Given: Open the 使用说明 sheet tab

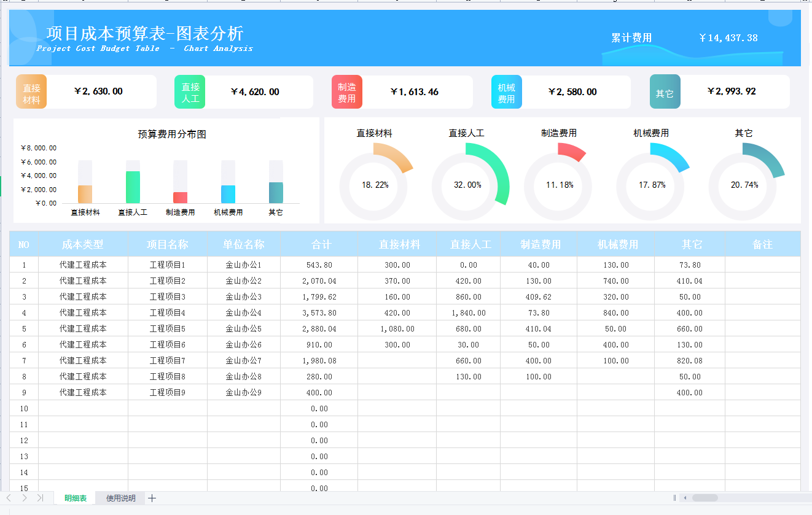Looking at the screenshot, I should pyautogui.click(x=120, y=498).
